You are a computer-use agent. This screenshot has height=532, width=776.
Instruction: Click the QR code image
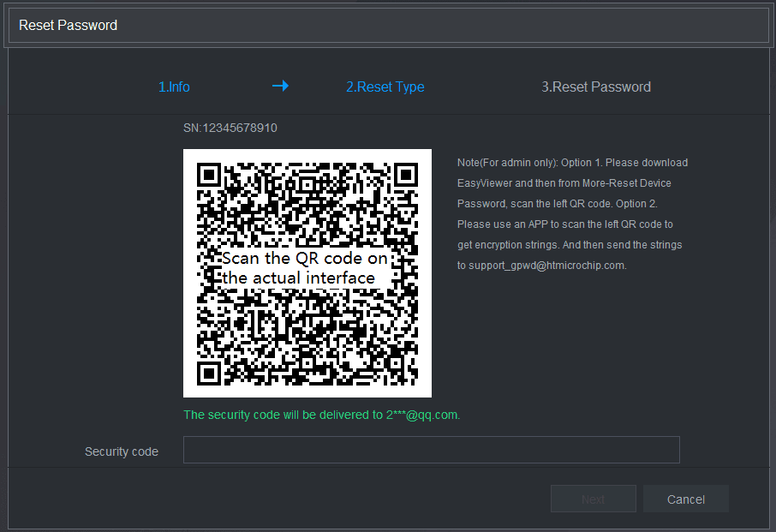[307, 273]
